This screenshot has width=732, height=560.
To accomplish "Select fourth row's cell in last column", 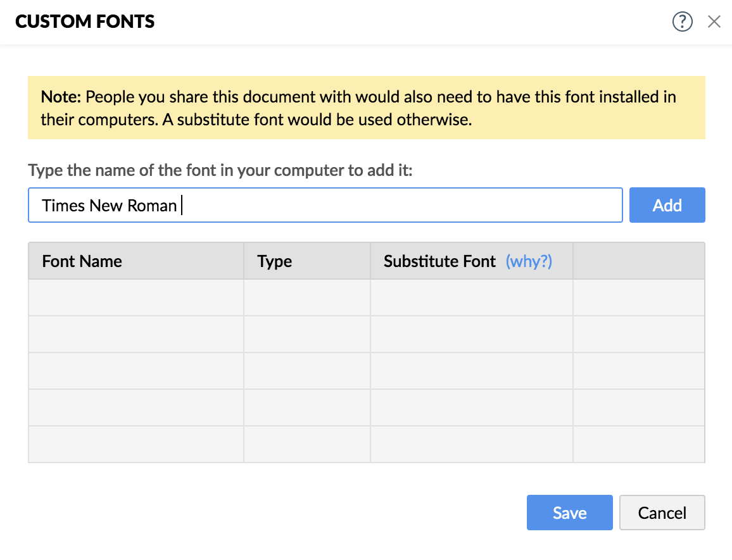I will (638, 408).
